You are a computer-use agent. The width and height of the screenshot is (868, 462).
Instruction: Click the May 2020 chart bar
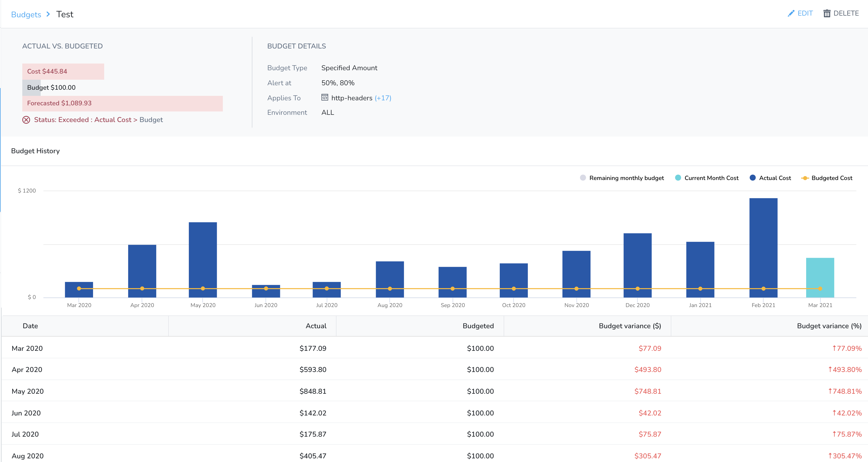point(203,260)
